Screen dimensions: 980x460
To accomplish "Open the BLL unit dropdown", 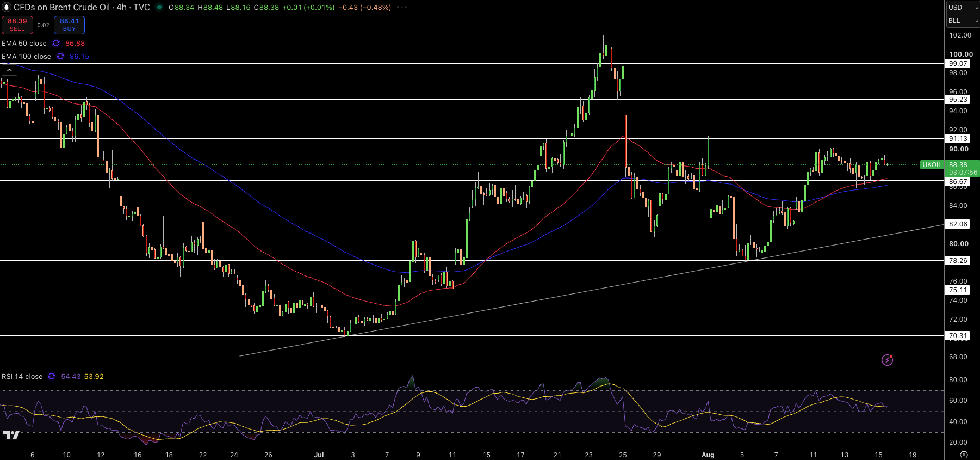I will click(x=963, y=21).
